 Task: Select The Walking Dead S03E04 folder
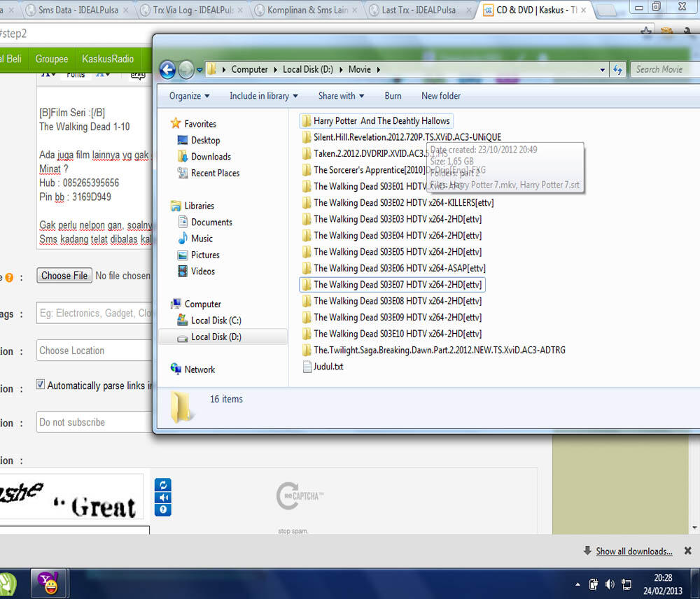pos(392,235)
